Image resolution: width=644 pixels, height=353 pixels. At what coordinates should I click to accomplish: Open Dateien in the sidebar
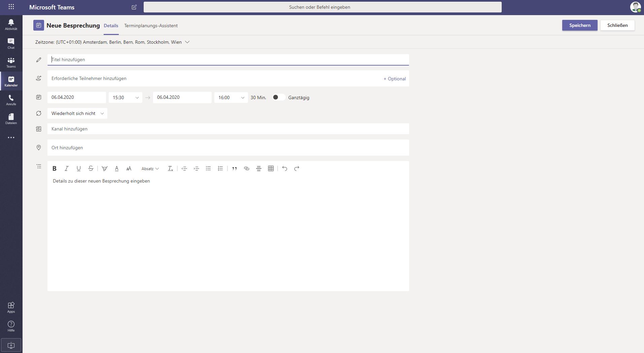click(11, 119)
